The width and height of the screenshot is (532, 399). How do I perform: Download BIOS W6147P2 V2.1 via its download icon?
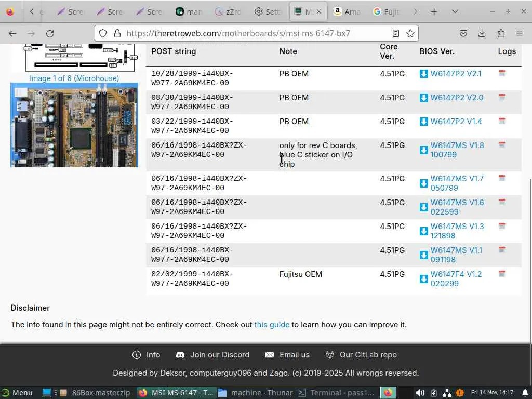(424, 74)
